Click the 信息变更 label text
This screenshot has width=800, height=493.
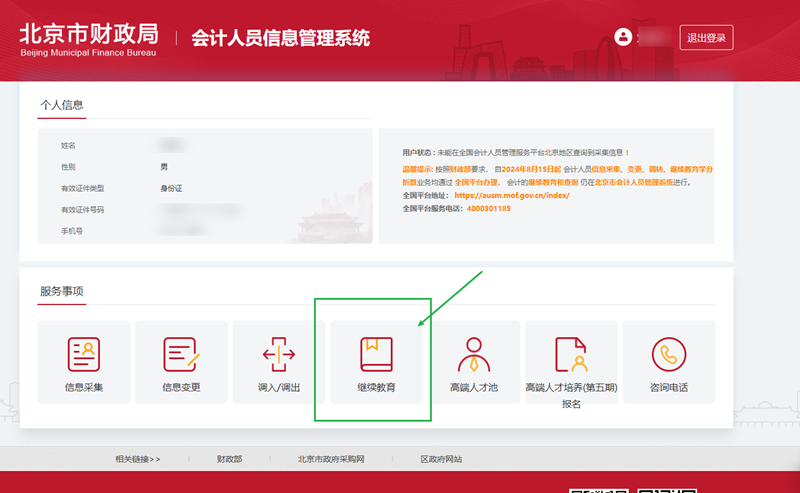(x=181, y=387)
